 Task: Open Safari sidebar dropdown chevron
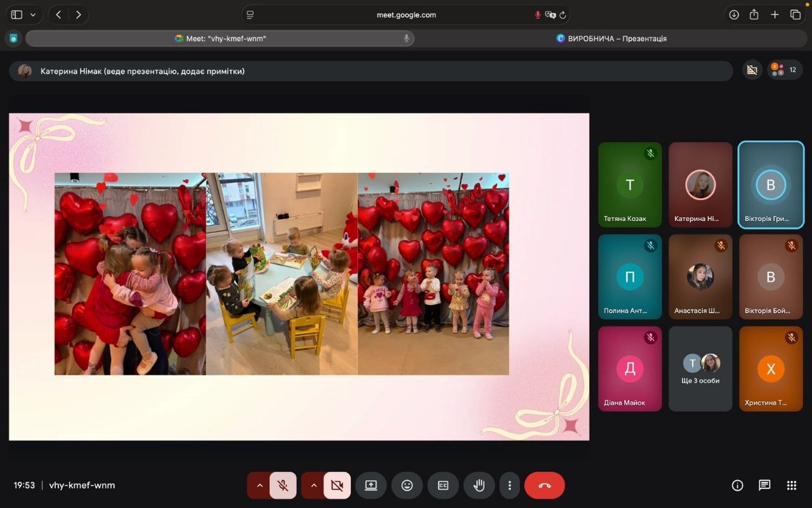click(x=33, y=15)
